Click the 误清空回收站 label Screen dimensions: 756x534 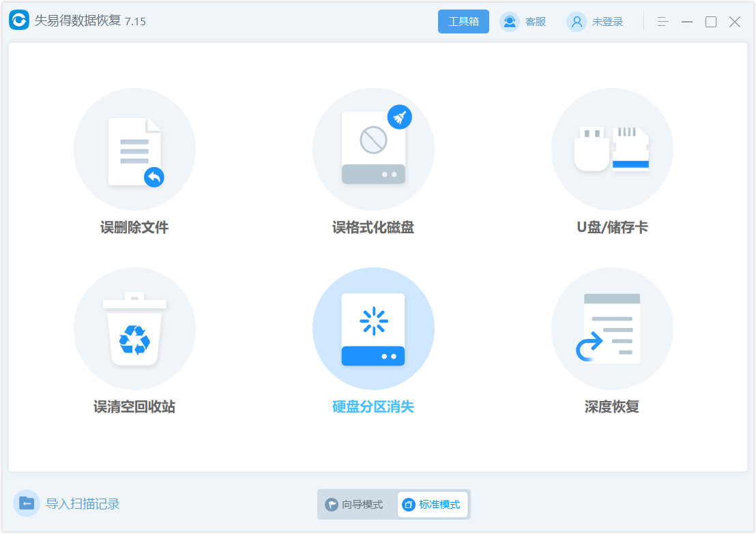134,406
